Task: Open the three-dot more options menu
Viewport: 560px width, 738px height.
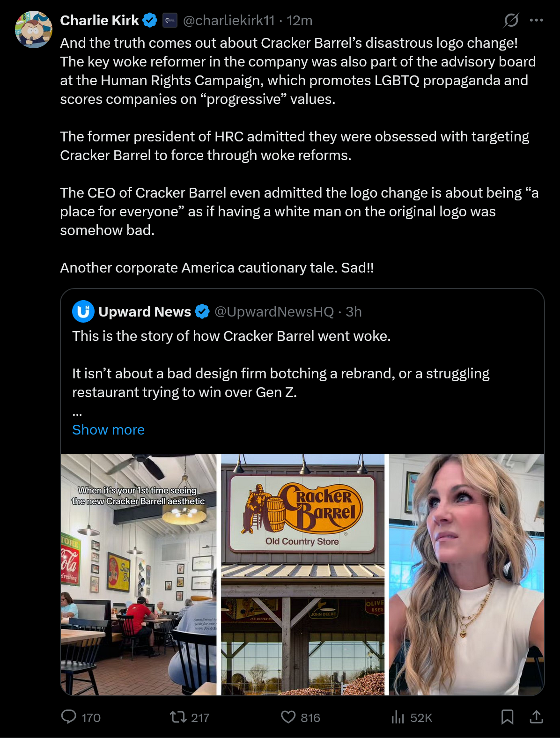Action: tap(536, 20)
